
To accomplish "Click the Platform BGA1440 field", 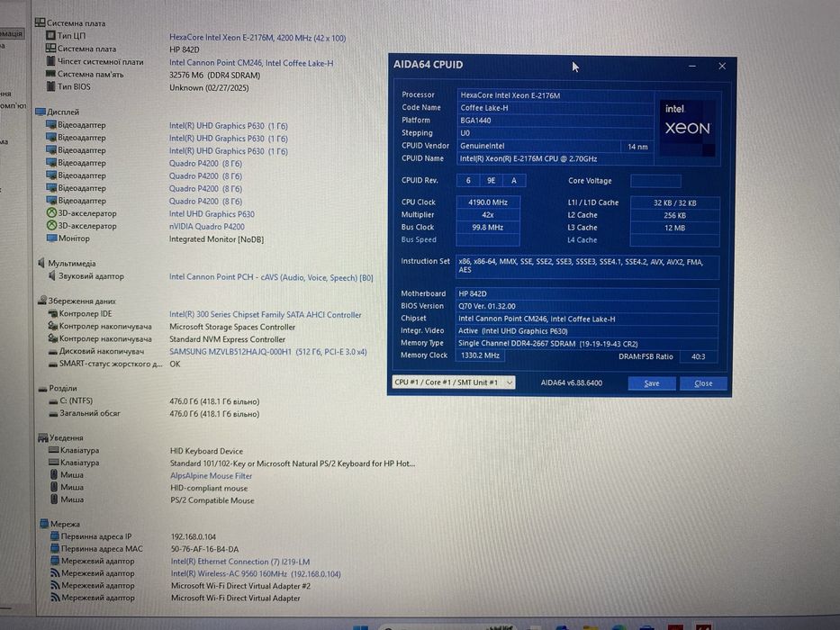I will (x=555, y=121).
